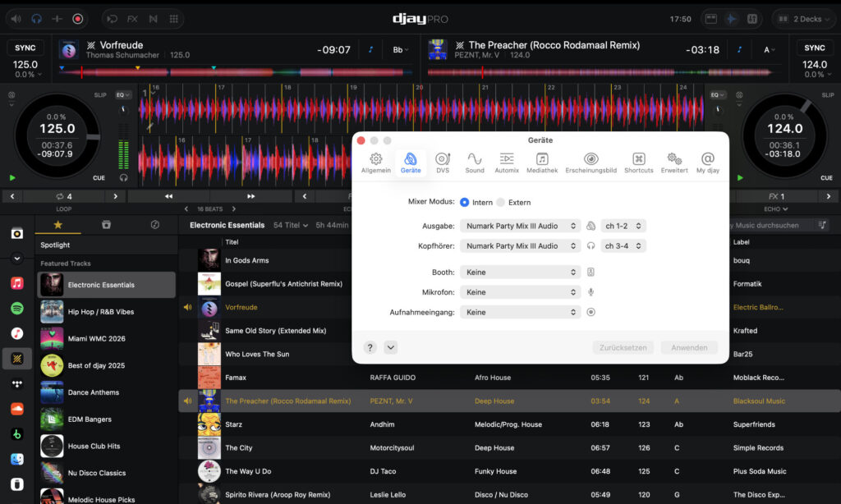Switch to the Mediathek preferences tab
Viewport: 841px width, 504px height.
tap(542, 163)
